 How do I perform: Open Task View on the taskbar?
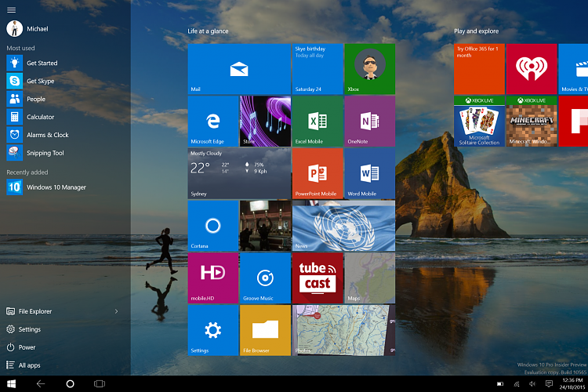pos(100,383)
